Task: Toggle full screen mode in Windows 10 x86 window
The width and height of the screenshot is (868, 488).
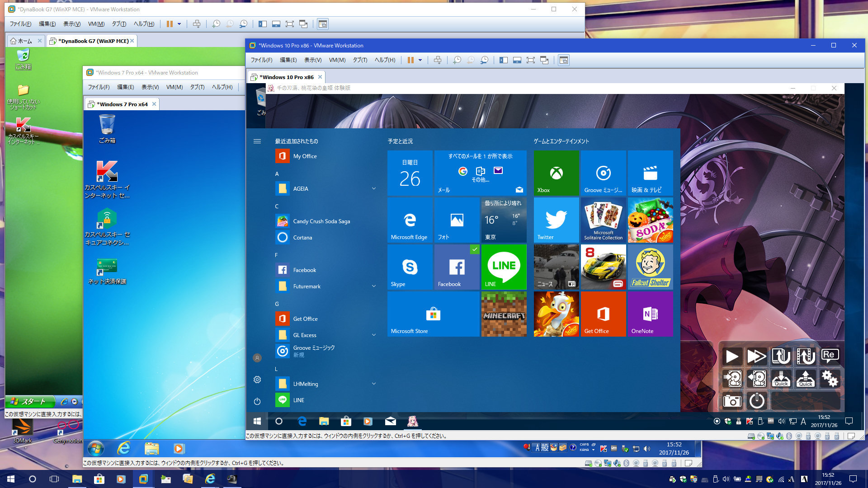Action: tap(531, 60)
